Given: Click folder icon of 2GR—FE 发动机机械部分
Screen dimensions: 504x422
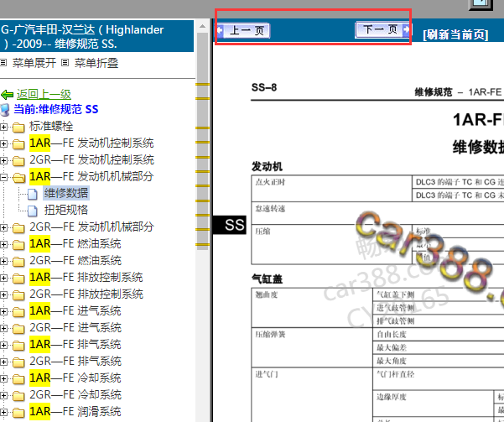Looking at the screenshot, I should click(18, 228).
